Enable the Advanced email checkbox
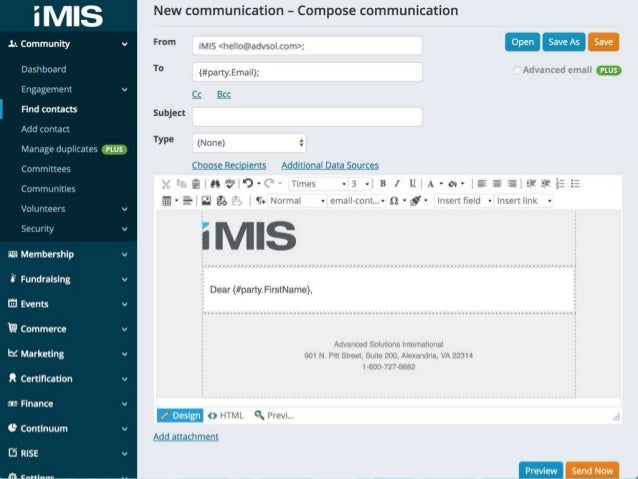 coord(517,70)
